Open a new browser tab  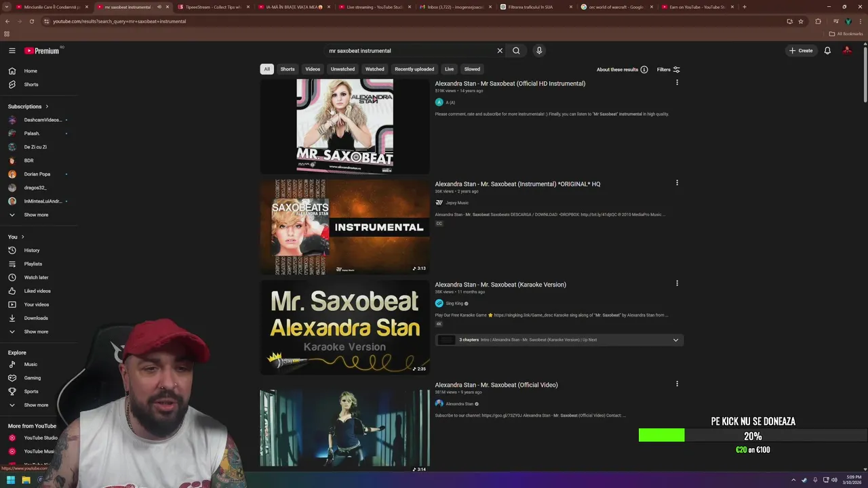click(745, 7)
